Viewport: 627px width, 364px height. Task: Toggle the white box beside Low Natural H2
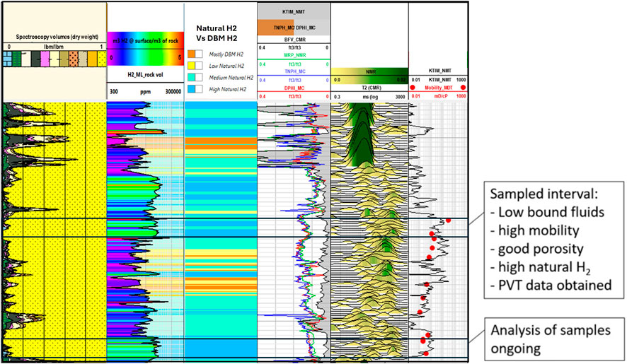point(199,66)
